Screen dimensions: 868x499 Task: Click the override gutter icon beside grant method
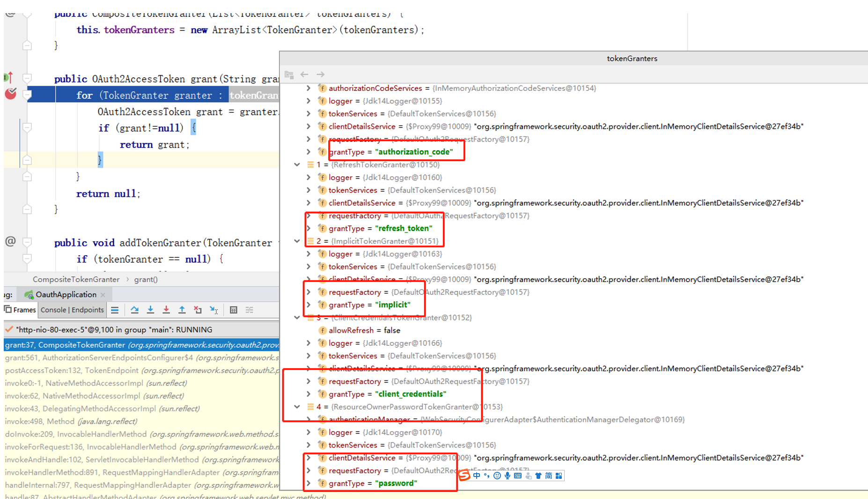coord(9,77)
